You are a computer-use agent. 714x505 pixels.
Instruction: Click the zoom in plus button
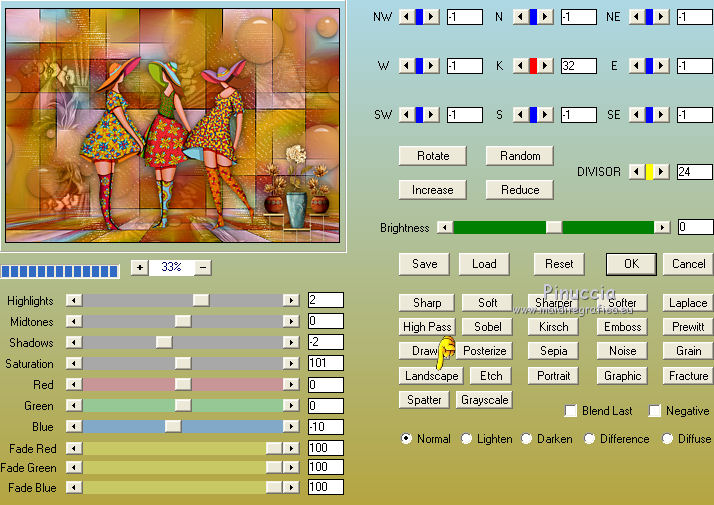tap(140, 267)
